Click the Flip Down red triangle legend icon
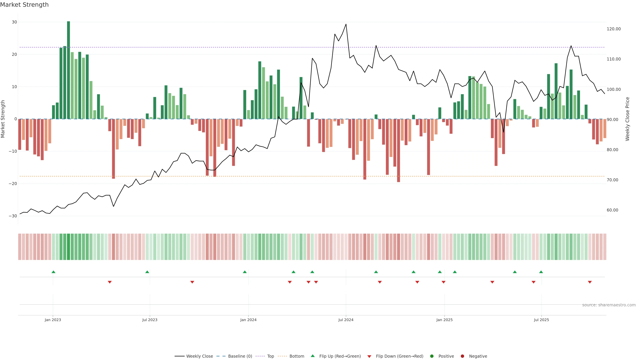Image resolution: width=644 pixels, height=362 pixels. click(x=369, y=356)
